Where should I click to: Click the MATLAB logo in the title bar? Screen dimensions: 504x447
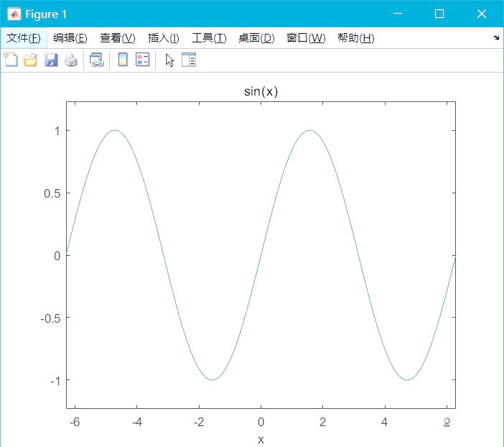tap(14, 14)
